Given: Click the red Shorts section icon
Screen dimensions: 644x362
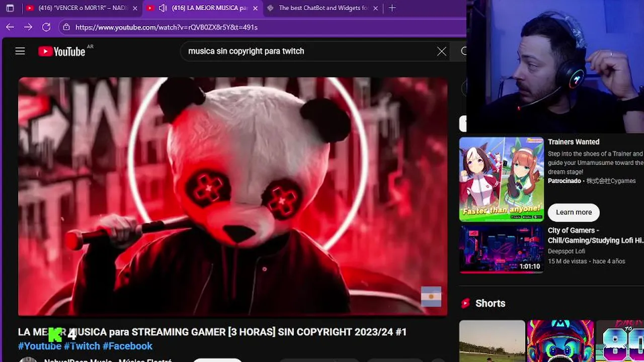Looking at the screenshot, I should [465, 303].
